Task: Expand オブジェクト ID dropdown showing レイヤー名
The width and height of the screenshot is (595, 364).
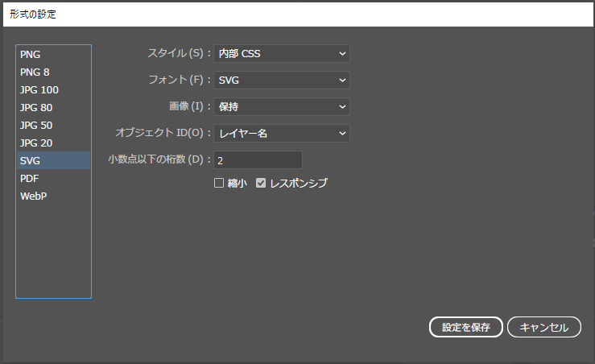Action: 281,133
